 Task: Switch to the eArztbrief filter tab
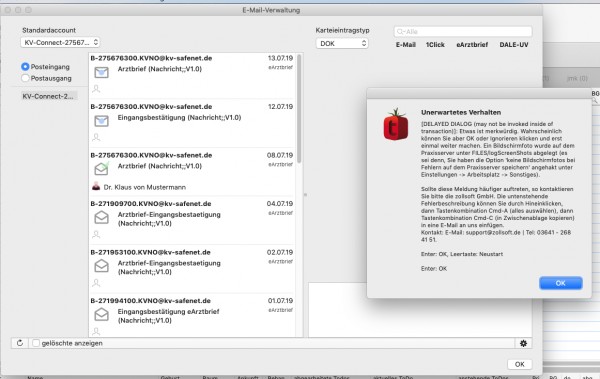coord(472,45)
